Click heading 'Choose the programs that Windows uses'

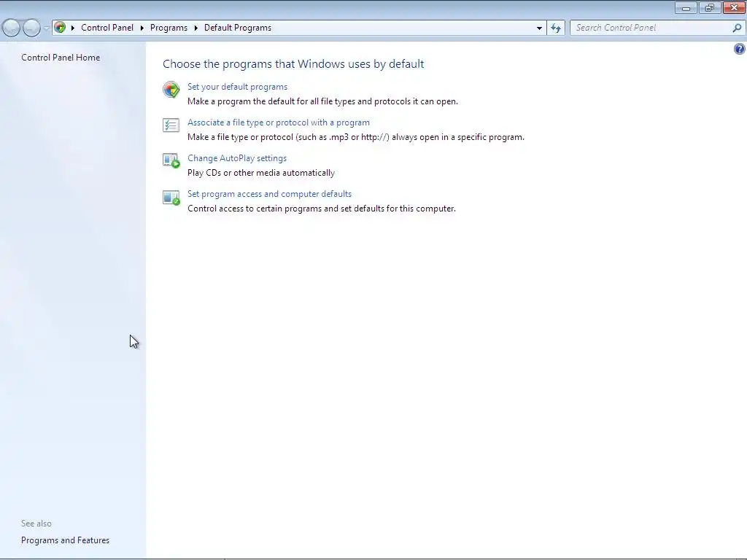point(293,64)
